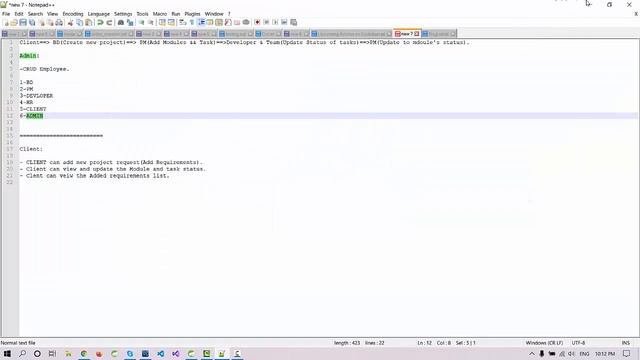Click the Cut scissors toolbar icon
The image size is (640, 360).
pyautogui.click(x=70, y=22)
